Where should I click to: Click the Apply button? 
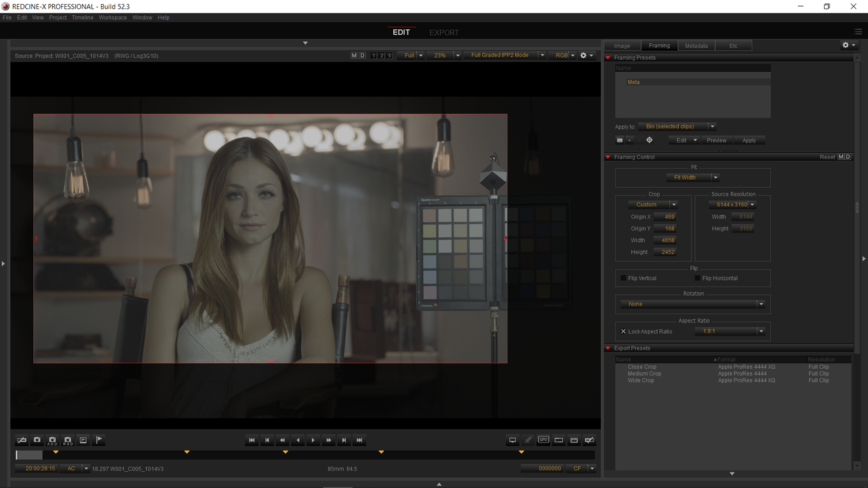click(x=749, y=140)
